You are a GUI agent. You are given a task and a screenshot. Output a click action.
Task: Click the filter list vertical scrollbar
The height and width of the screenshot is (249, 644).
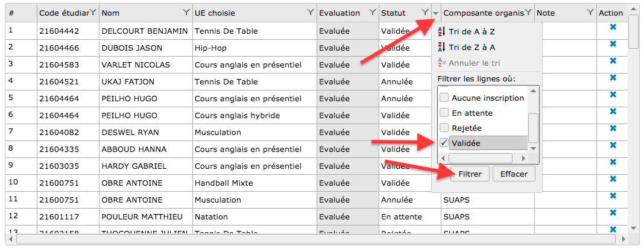click(533, 127)
